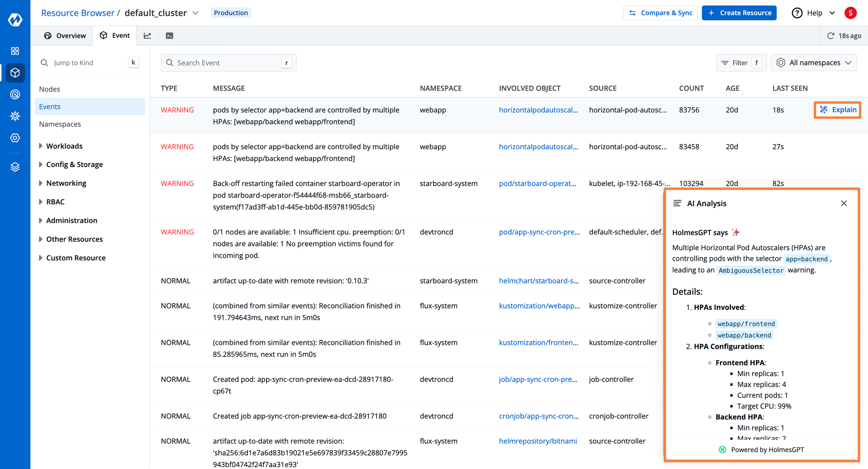
Task: Close the AI Analysis panel
Action: [x=844, y=203]
